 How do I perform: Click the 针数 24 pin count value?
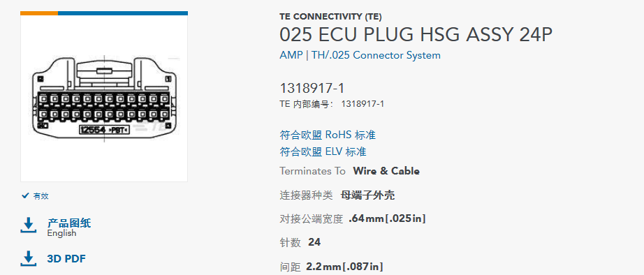click(x=314, y=243)
